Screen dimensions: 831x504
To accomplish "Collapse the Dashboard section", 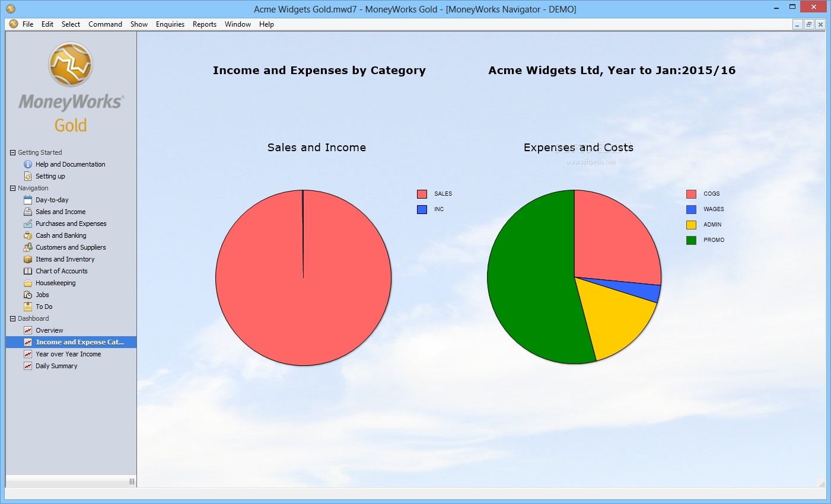I will pyautogui.click(x=12, y=318).
